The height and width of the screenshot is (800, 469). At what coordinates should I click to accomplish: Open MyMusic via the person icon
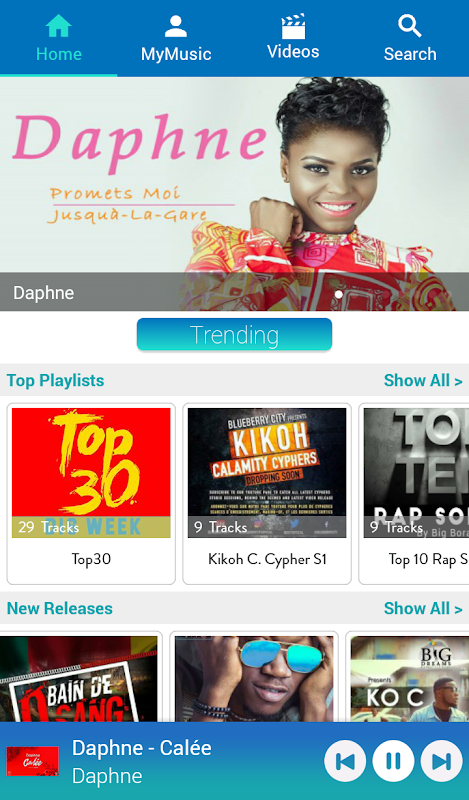[x=176, y=26]
